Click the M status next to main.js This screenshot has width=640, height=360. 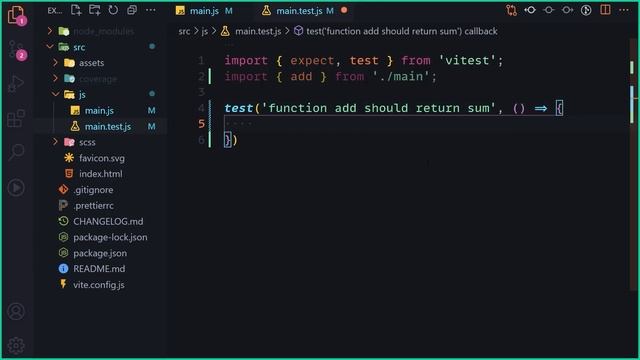151,111
